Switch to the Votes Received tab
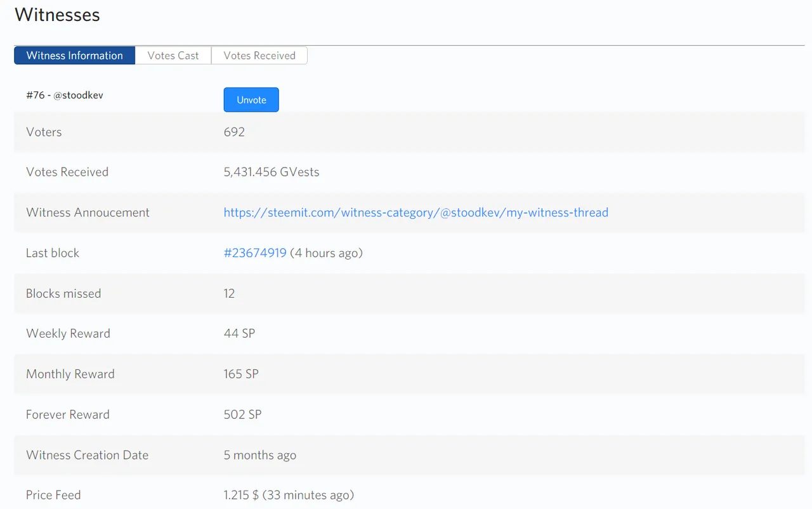812x509 pixels. click(x=259, y=55)
